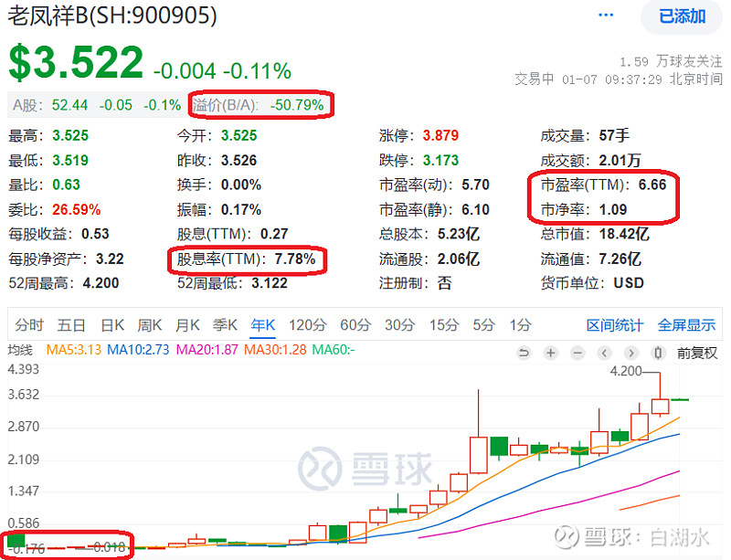The width and height of the screenshot is (731, 560).
Task: Click the 最低 value 3.519
Action: point(70,161)
